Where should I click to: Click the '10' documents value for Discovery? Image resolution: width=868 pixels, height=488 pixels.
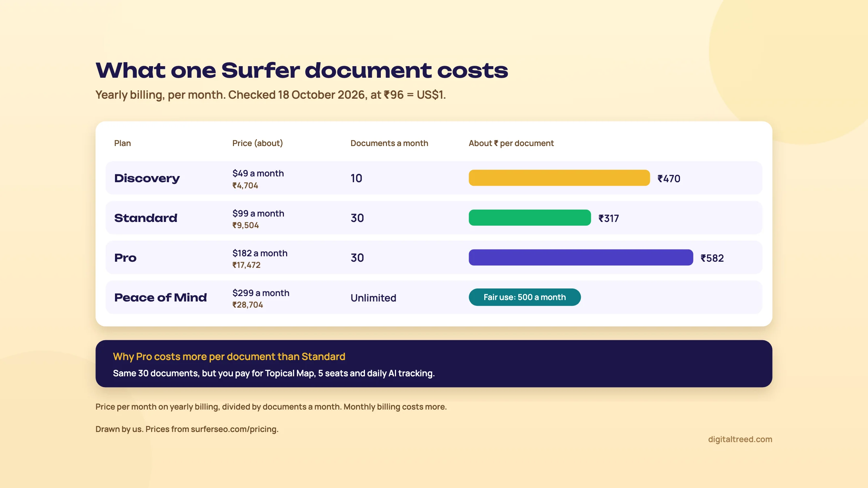coord(356,178)
